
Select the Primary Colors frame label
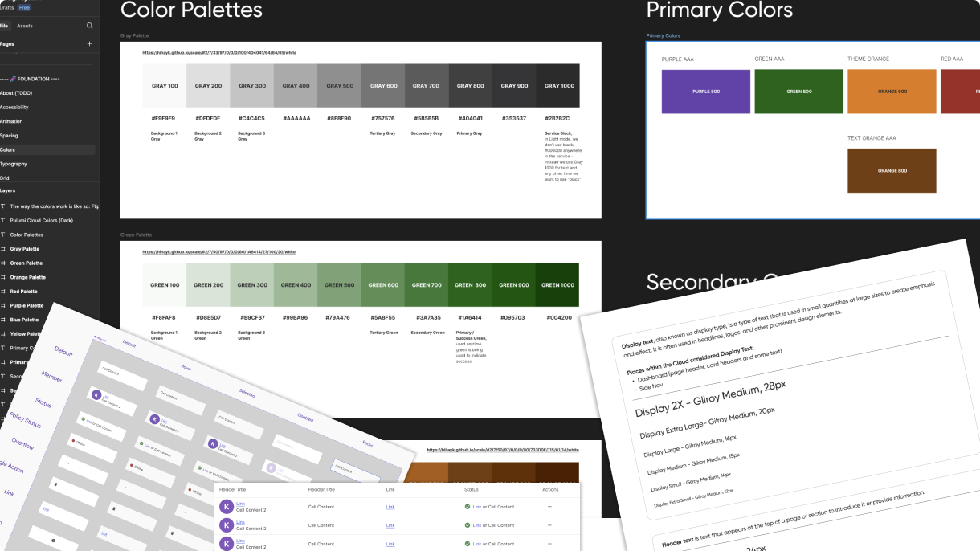point(664,36)
